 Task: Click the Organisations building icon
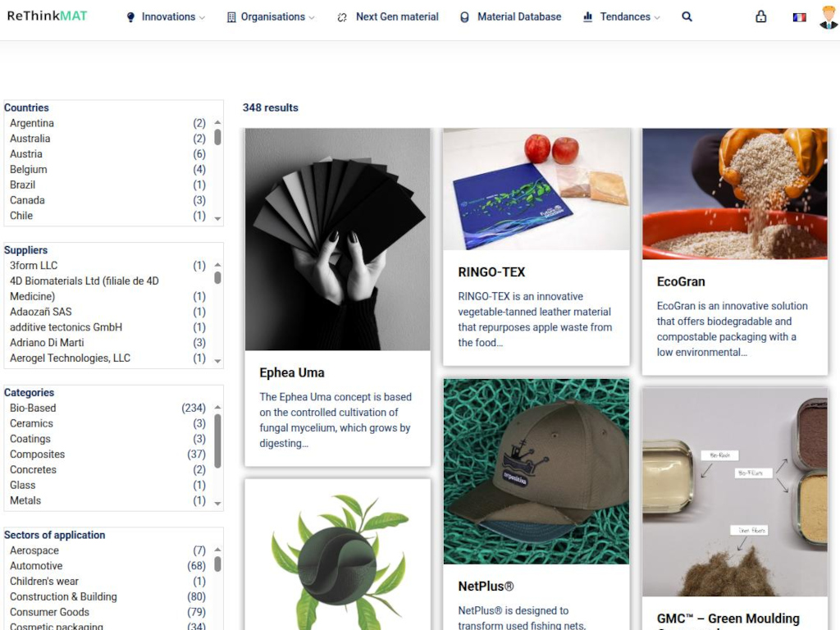coord(231,17)
